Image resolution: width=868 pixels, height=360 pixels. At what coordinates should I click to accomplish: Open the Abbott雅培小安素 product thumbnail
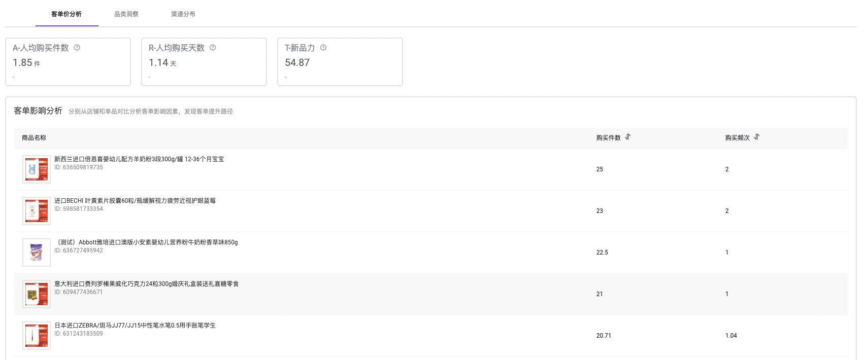pyautogui.click(x=37, y=253)
